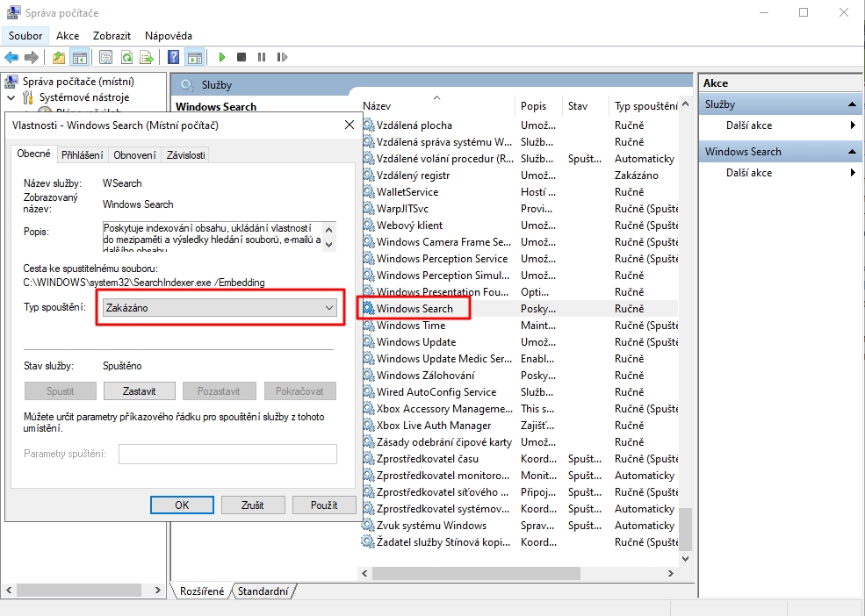
Task: Expand Další akce arrow under Windows Search
Action: [853, 173]
